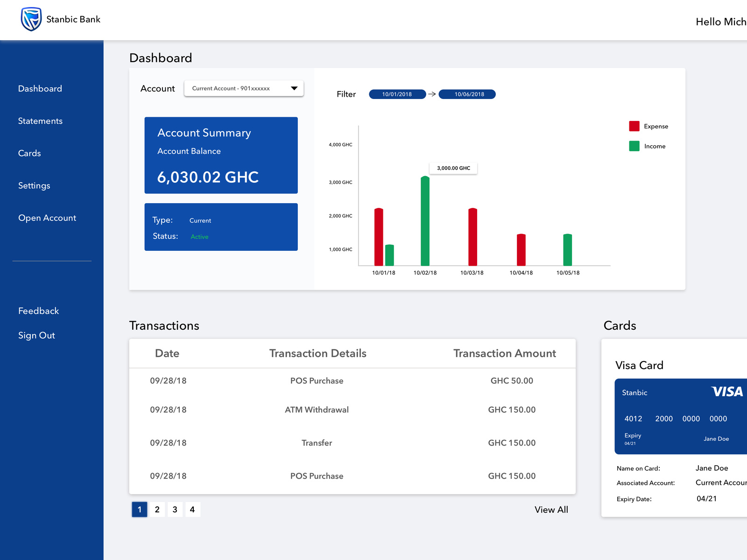Image resolution: width=747 pixels, height=560 pixels.
Task: Click the 10/01/2018 filter date selector
Action: point(397,94)
